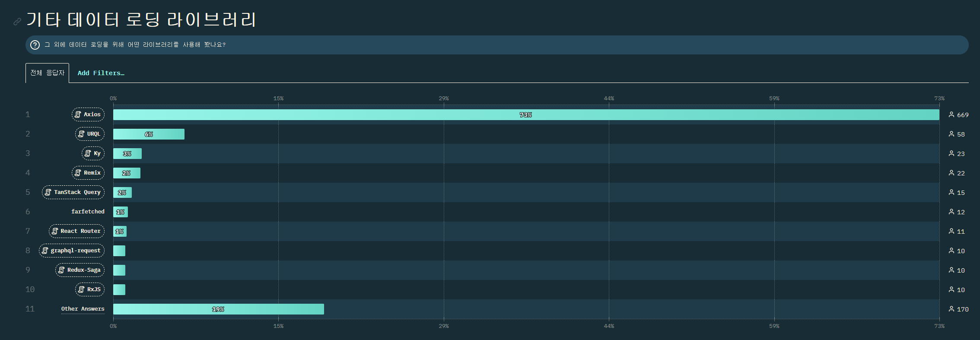Click the farfetched 1% bar
The width and height of the screenshot is (980, 340).
[x=121, y=212]
